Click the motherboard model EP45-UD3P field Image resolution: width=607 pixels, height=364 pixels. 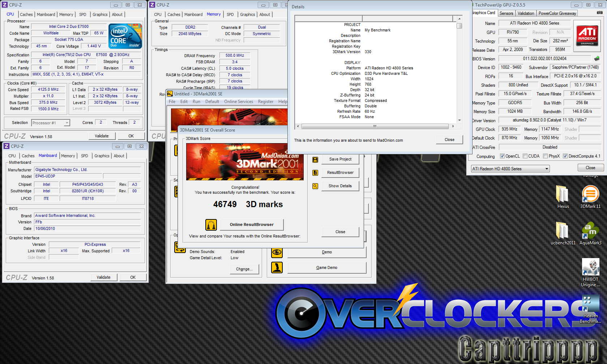pyautogui.click(x=68, y=176)
